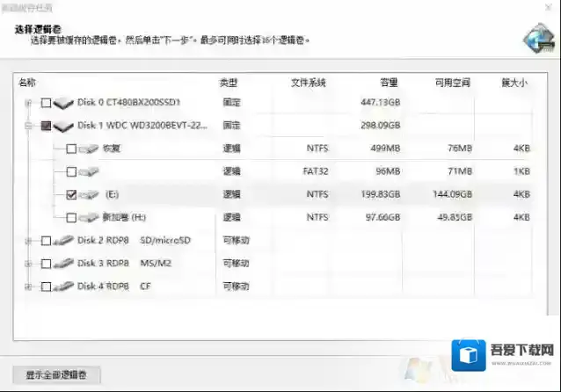Toggle the Disk 1 WDC checkbox
Viewport: 561px width, 392px height.
[x=46, y=126]
